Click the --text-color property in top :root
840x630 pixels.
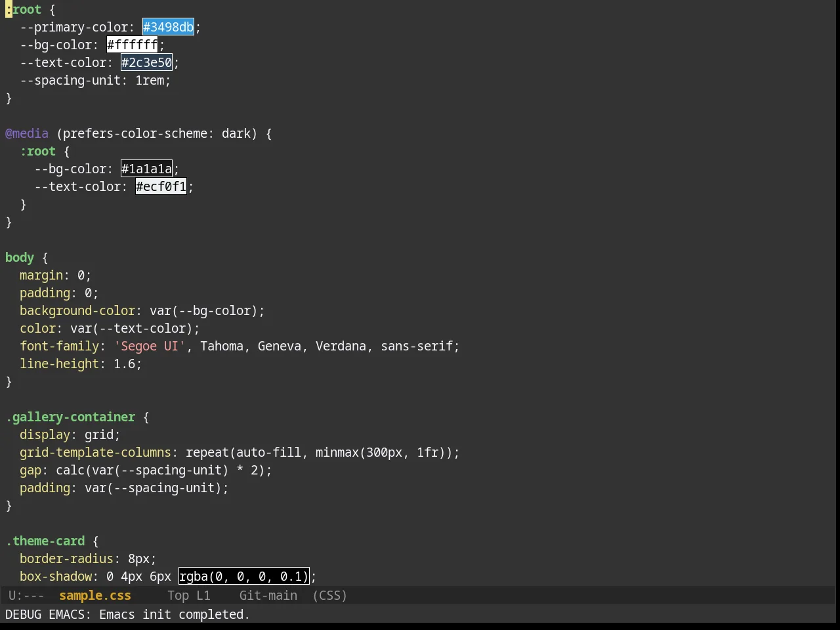[x=63, y=62]
